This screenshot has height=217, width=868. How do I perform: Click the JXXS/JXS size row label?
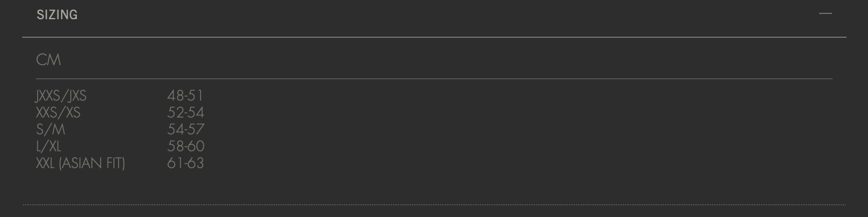pyautogui.click(x=61, y=95)
